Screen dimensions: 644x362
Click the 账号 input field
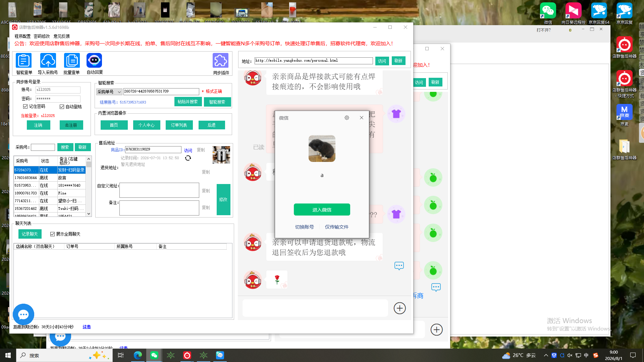coord(58,90)
